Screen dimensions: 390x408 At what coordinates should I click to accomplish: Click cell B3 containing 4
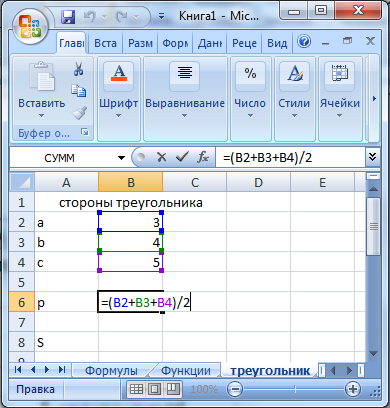coord(131,242)
